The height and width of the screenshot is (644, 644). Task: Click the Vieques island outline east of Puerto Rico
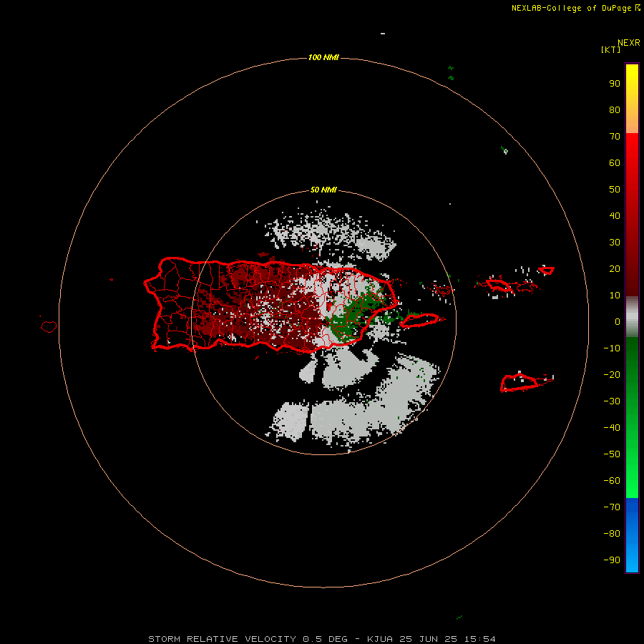(x=419, y=321)
